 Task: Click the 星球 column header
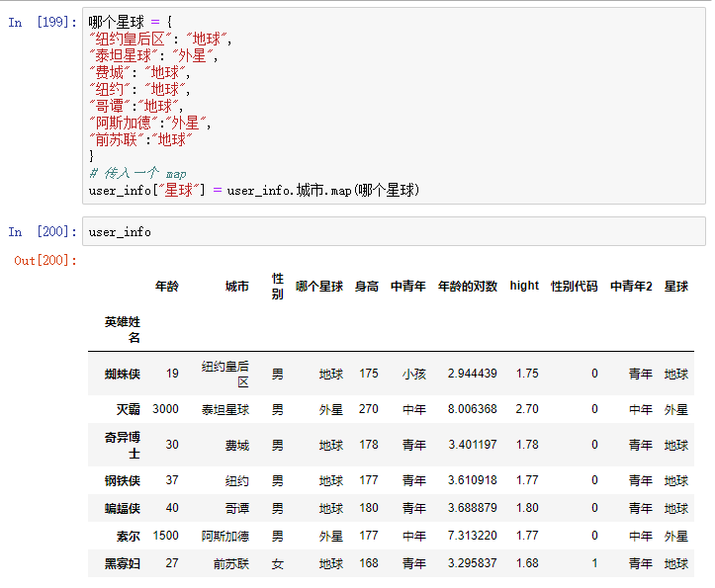click(675, 287)
